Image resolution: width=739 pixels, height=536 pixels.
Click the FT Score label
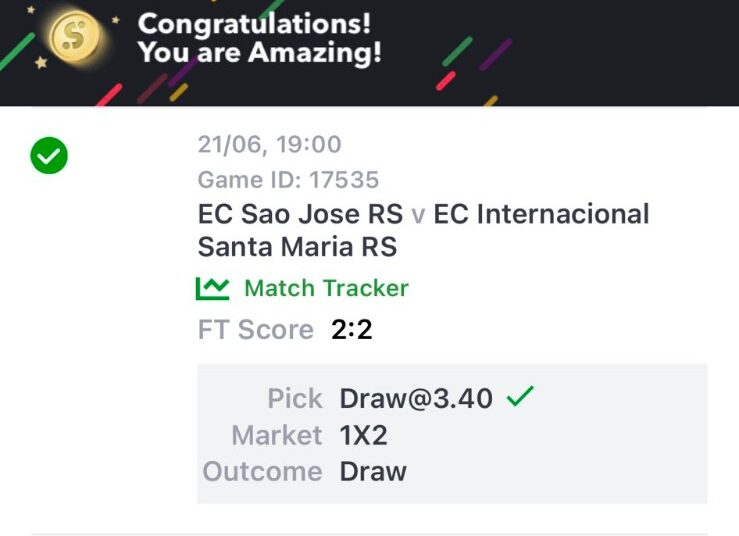coord(255,329)
